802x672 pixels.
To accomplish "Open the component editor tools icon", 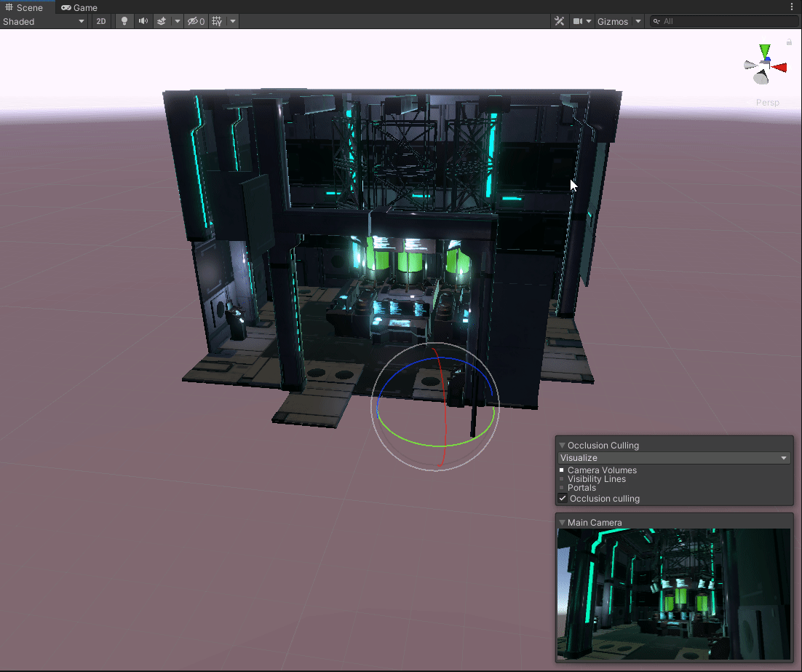I will coord(560,22).
